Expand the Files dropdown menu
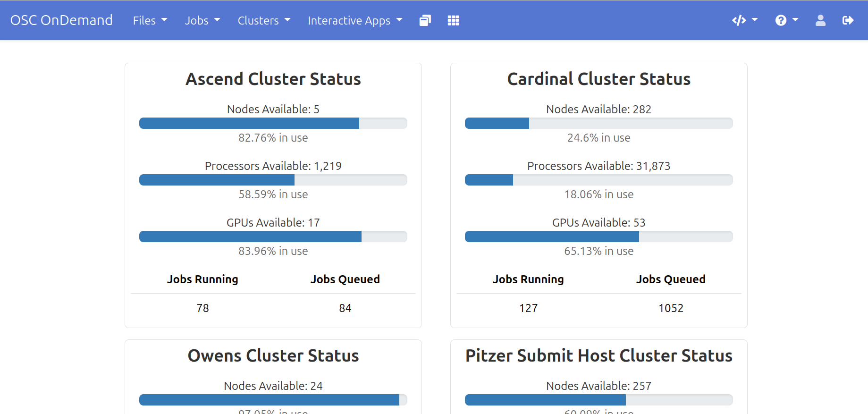868x414 pixels. pyautogui.click(x=150, y=20)
